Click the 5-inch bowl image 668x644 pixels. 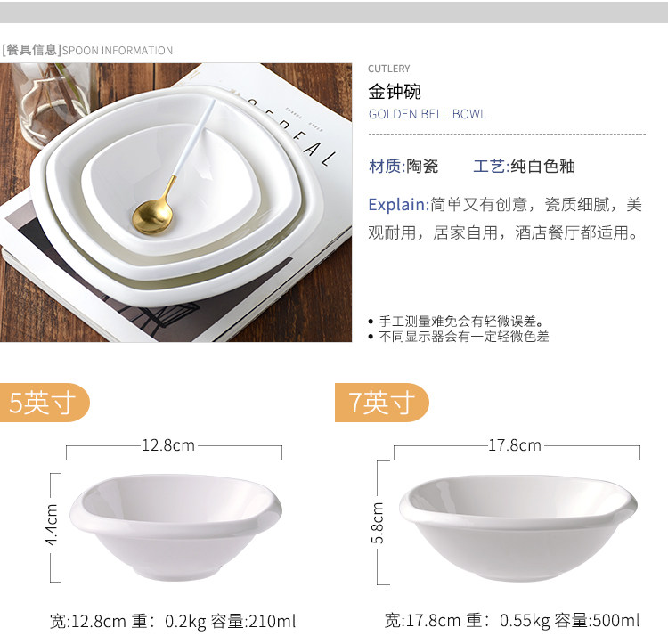click(x=175, y=527)
